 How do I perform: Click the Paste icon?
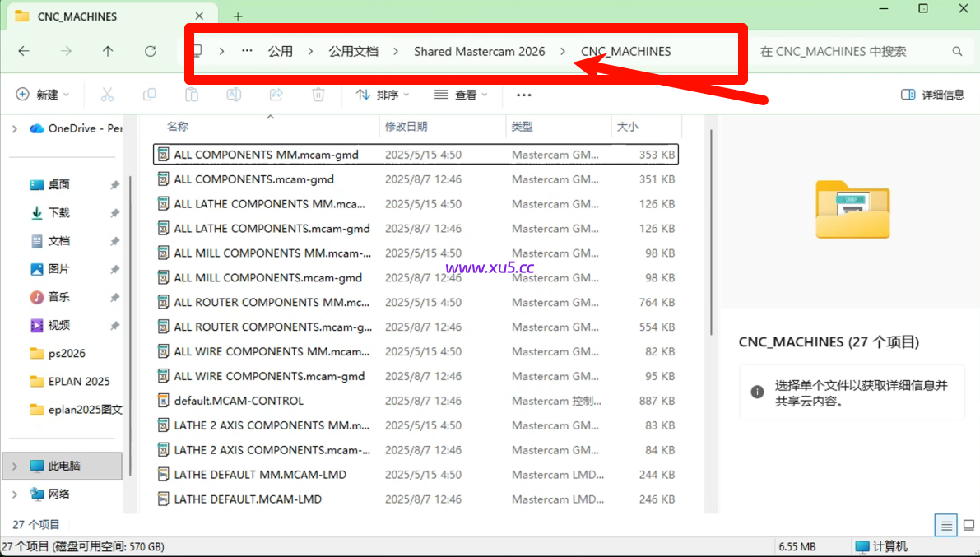(x=192, y=95)
